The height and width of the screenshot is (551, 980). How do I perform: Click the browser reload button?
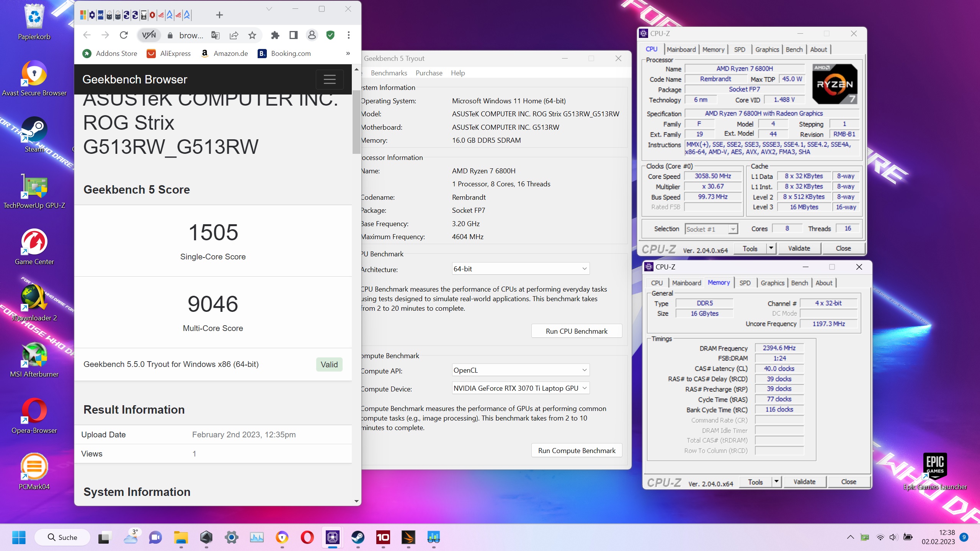coord(124,35)
